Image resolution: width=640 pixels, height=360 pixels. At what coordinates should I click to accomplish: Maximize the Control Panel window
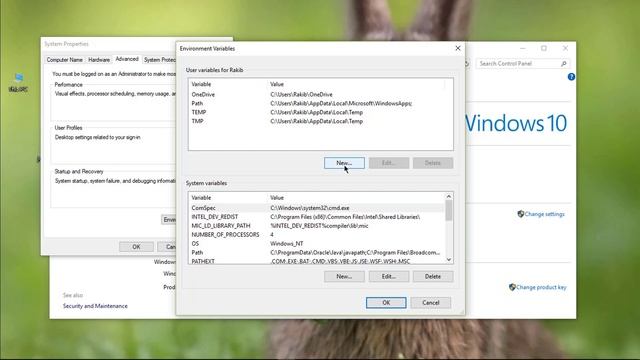pyautogui.click(x=544, y=48)
